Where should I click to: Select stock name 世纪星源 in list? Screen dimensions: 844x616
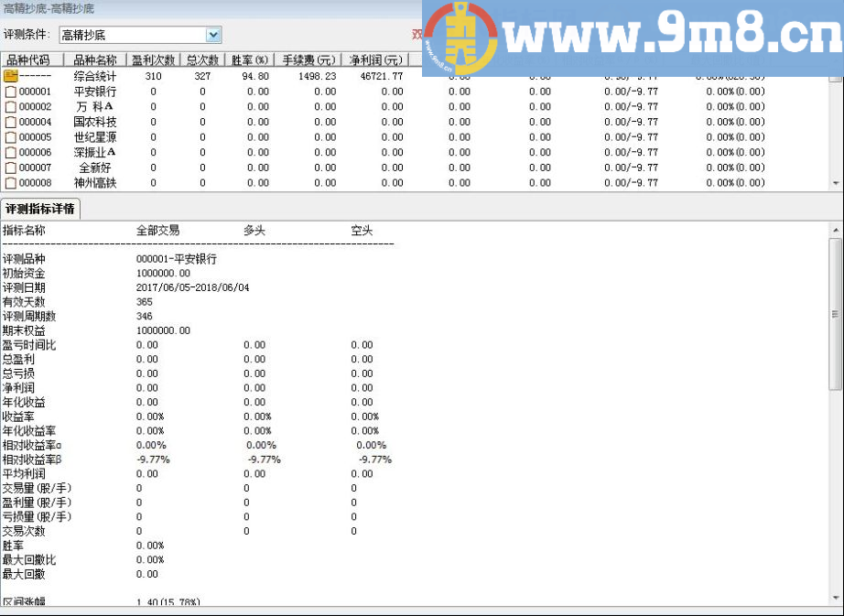94,137
